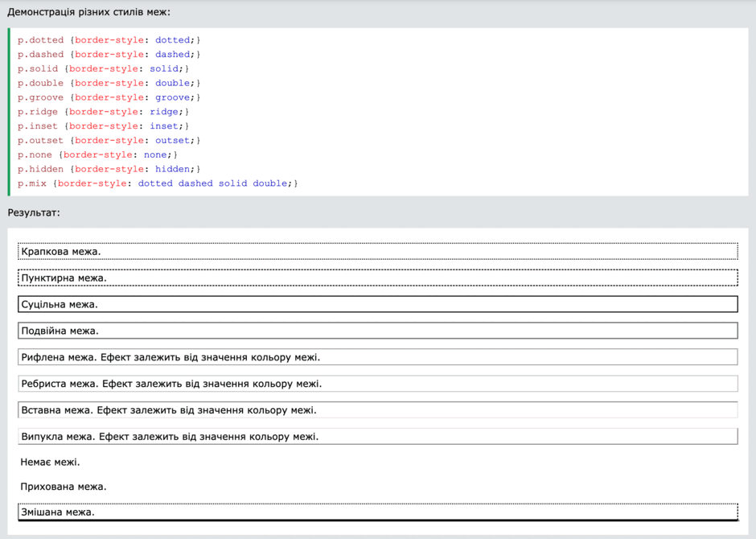Click the 'Вставна межа' inset paragraph
756x539 pixels.
point(377,410)
